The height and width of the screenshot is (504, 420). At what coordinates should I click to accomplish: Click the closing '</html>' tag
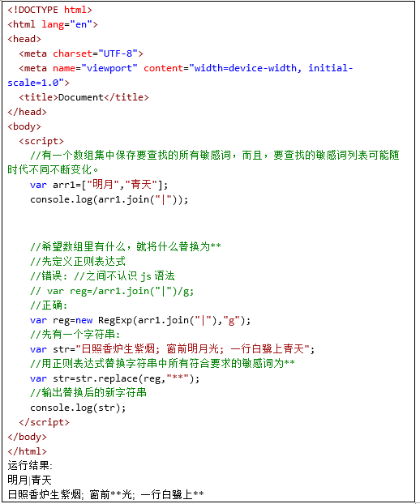(x=28, y=451)
